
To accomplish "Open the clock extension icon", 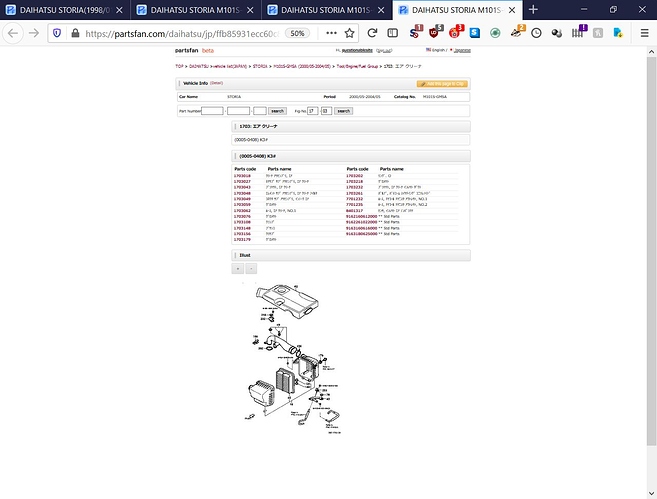I will click(536, 33).
